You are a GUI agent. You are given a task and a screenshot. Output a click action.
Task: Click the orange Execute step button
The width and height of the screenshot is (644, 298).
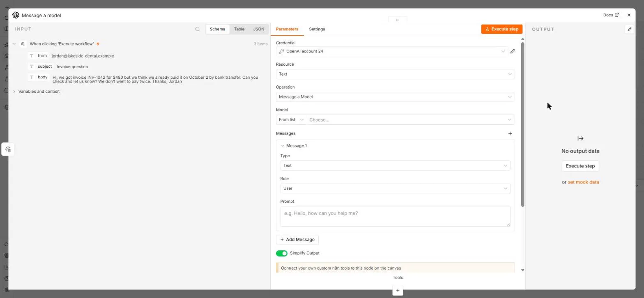[502, 29]
